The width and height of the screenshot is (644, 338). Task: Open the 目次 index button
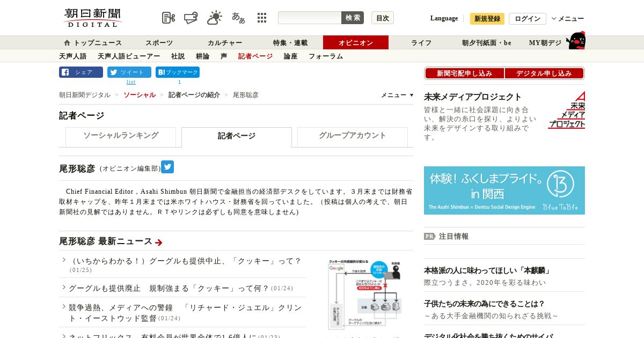click(383, 18)
